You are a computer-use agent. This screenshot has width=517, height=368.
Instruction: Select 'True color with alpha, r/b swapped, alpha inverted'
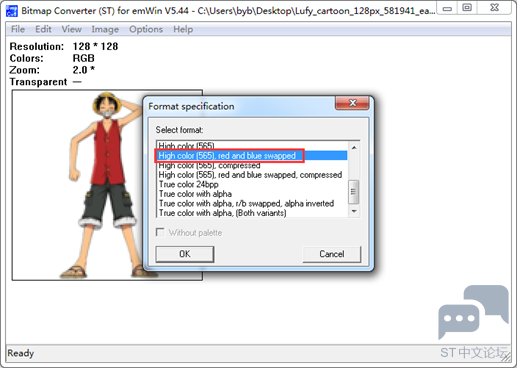251,203
